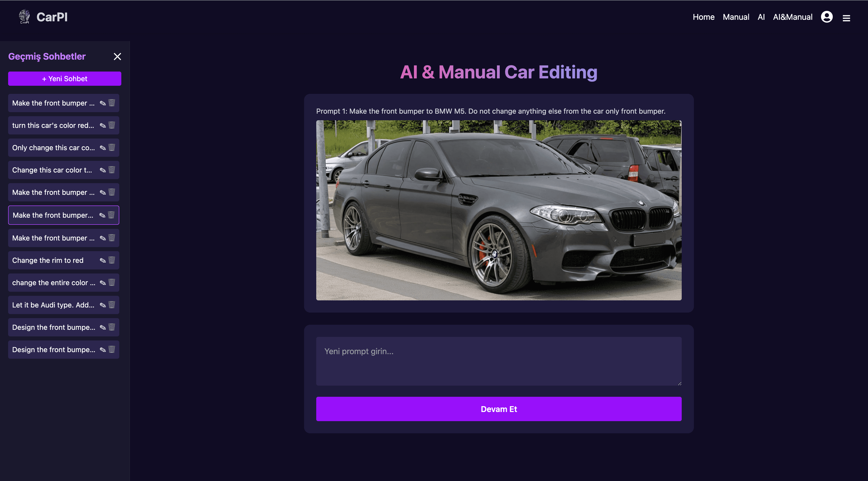Open the Manual navigation link

(x=736, y=17)
